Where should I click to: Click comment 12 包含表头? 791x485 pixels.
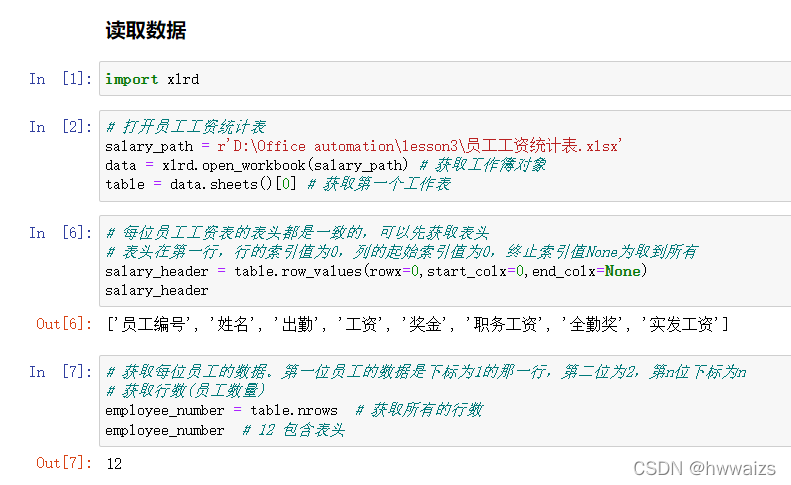coord(294,430)
